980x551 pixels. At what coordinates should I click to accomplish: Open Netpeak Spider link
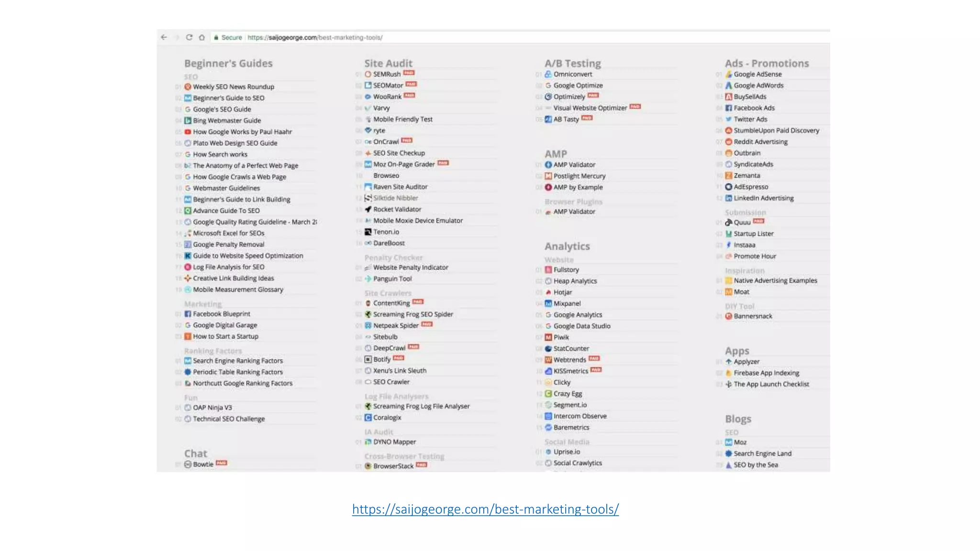(x=396, y=326)
